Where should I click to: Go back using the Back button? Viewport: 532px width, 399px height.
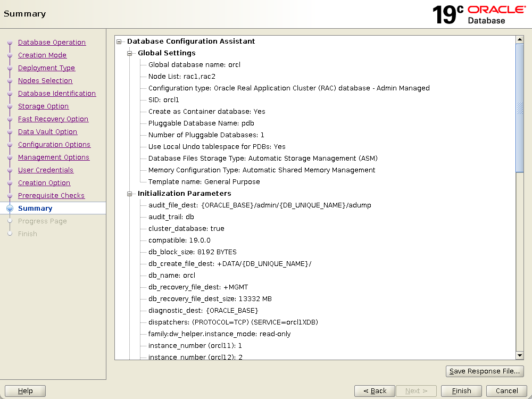coord(375,390)
